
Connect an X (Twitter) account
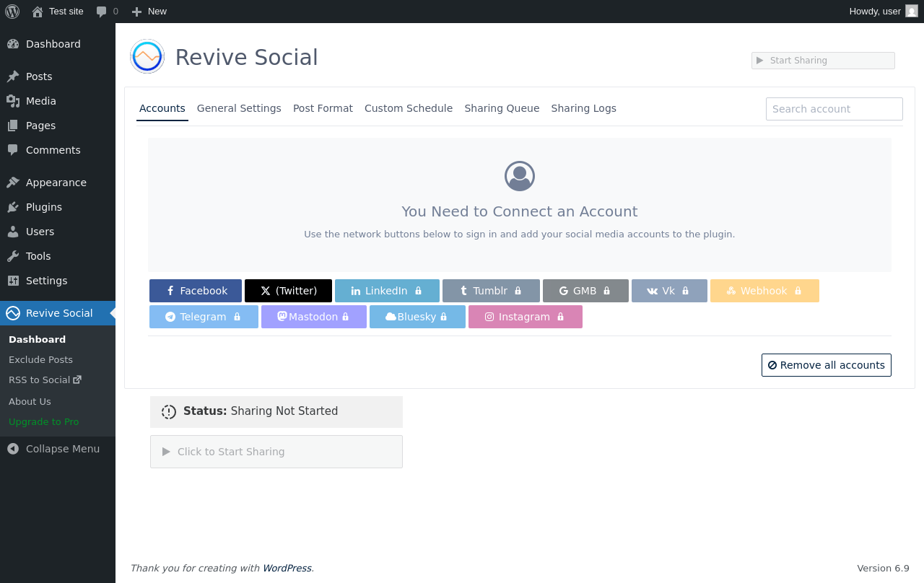click(x=288, y=291)
